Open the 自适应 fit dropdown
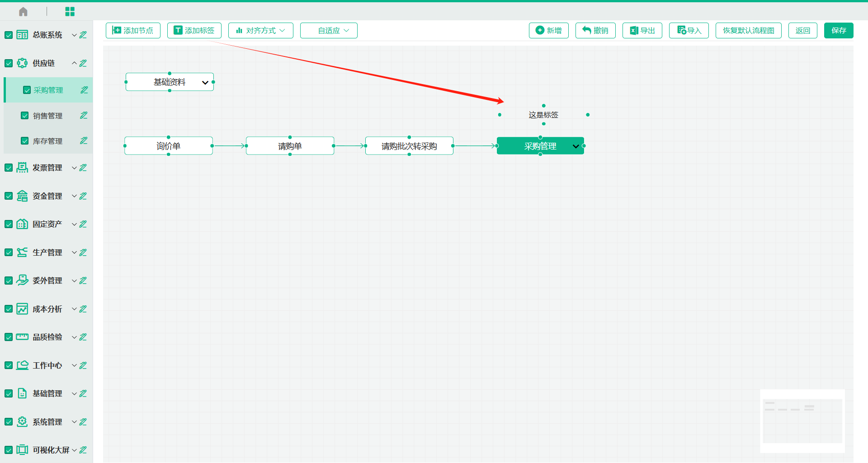 pyautogui.click(x=329, y=30)
